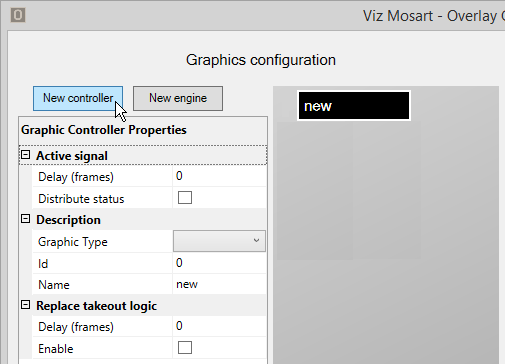
Task: Click the Graphic Controller Properties heading
Action: coord(104,130)
